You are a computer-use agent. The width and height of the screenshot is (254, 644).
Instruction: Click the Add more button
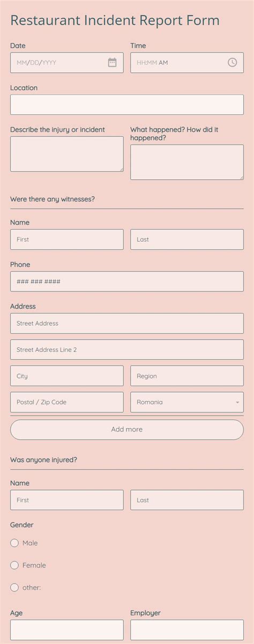[x=127, y=430]
